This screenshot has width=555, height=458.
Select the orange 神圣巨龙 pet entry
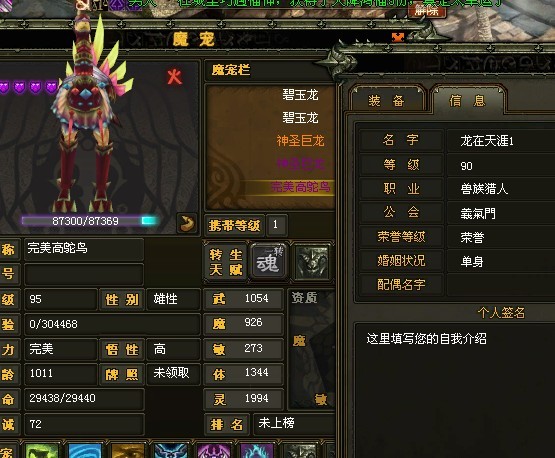coord(300,141)
